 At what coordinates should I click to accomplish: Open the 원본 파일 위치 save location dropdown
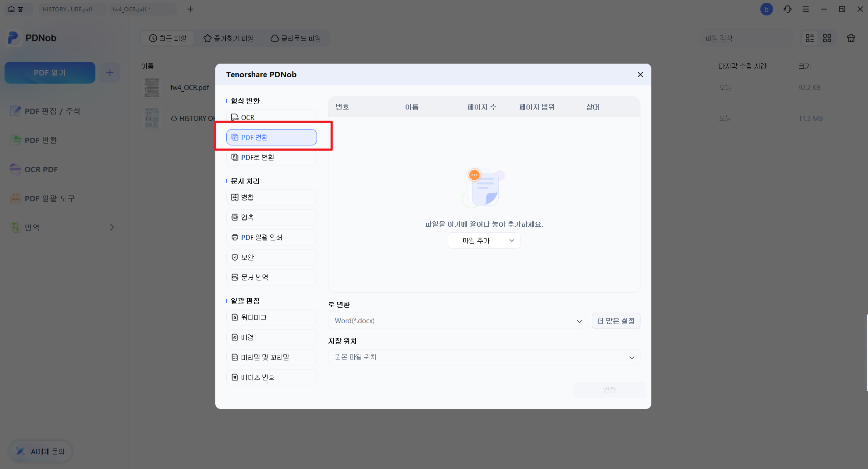(484, 357)
